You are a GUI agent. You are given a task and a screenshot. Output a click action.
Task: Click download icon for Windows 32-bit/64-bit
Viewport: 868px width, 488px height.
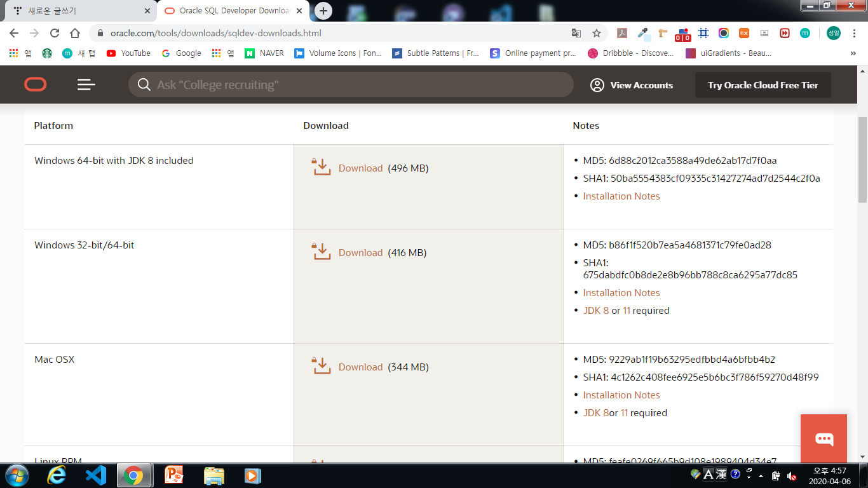coord(322,252)
